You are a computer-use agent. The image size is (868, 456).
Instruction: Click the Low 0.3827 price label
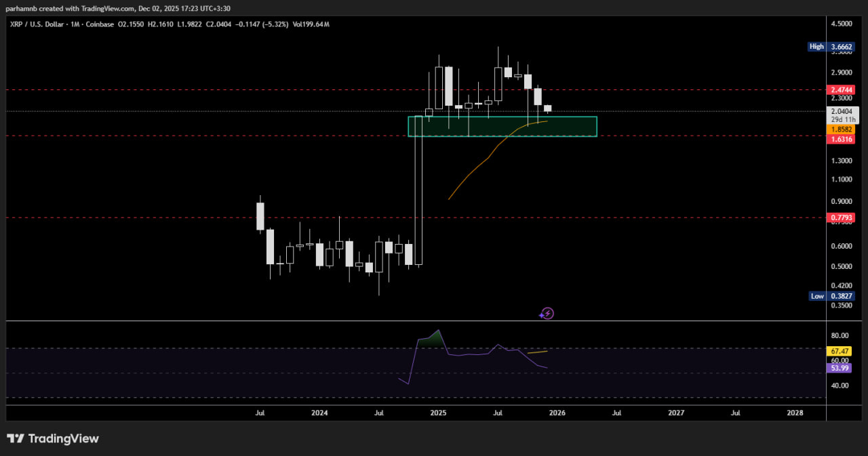pyautogui.click(x=832, y=296)
